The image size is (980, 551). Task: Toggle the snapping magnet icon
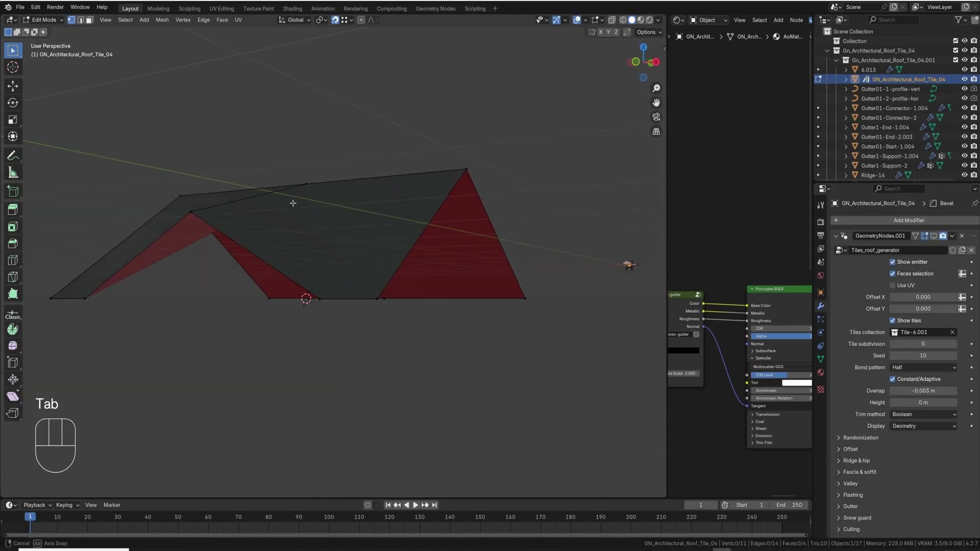[x=335, y=20]
